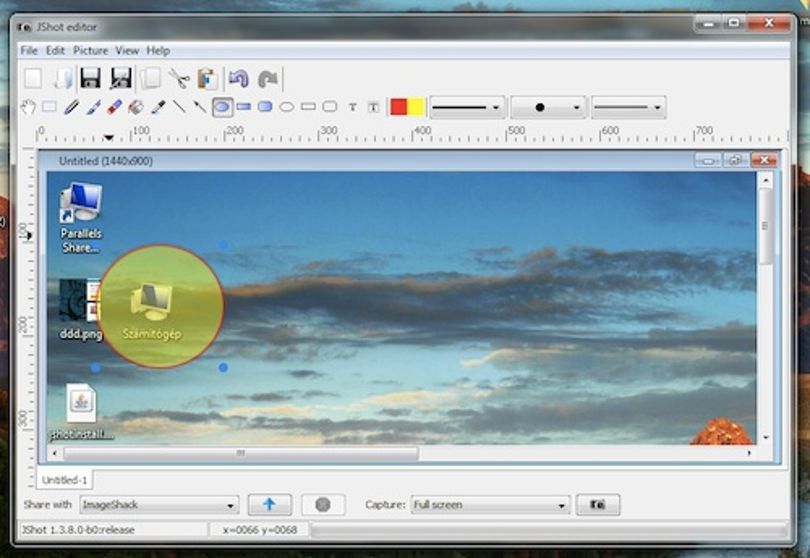Click the blue upload arrow button
This screenshot has height=558, width=810.
tap(270, 504)
